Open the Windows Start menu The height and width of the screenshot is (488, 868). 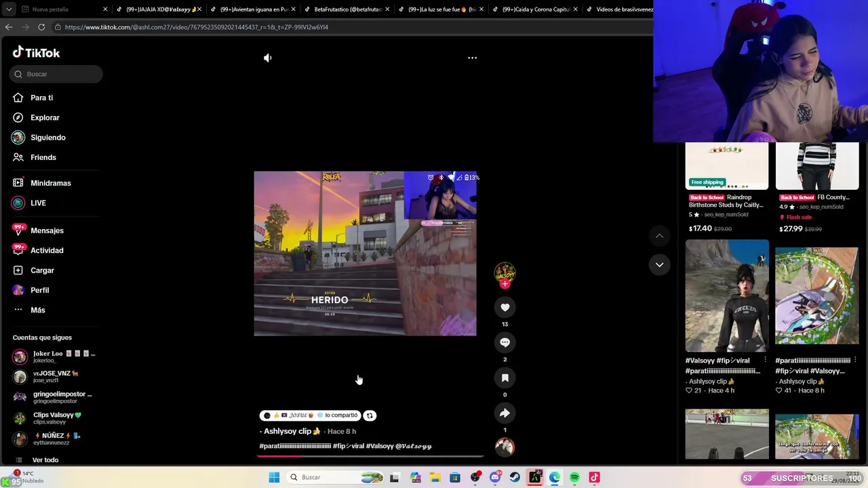click(x=274, y=477)
